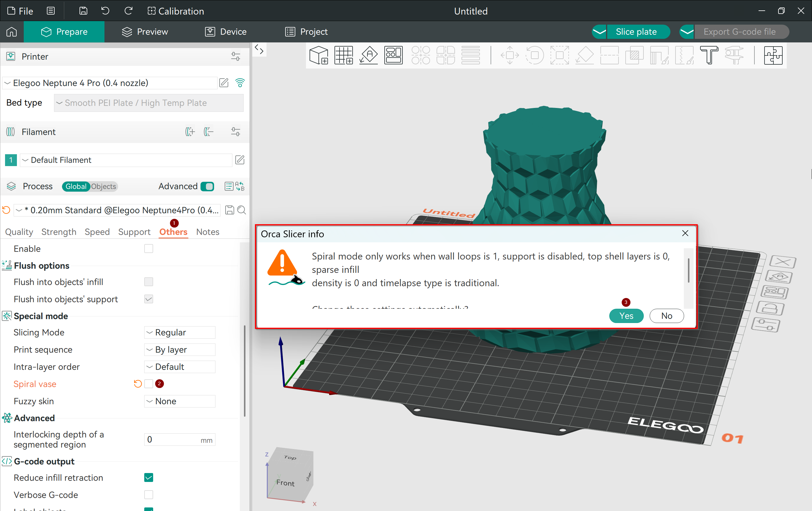Open the File menu

[x=20, y=11]
